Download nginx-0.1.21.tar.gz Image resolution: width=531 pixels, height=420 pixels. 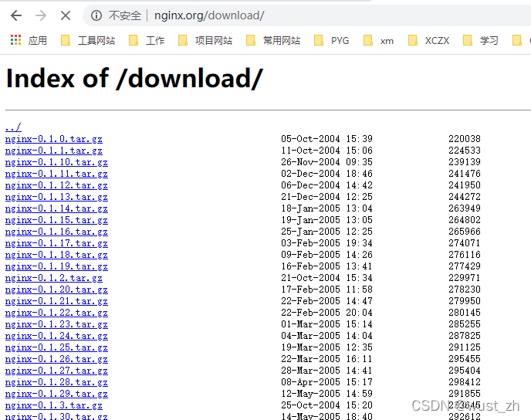tap(56, 301)
